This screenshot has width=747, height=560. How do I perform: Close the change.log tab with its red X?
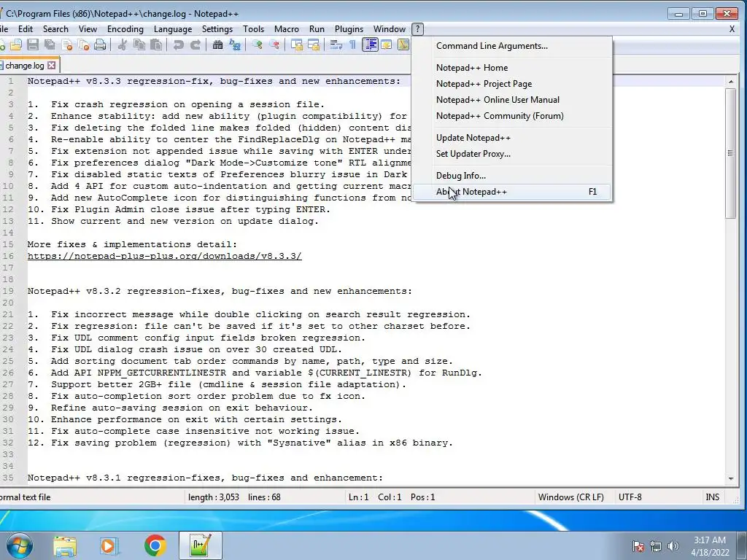52,65
